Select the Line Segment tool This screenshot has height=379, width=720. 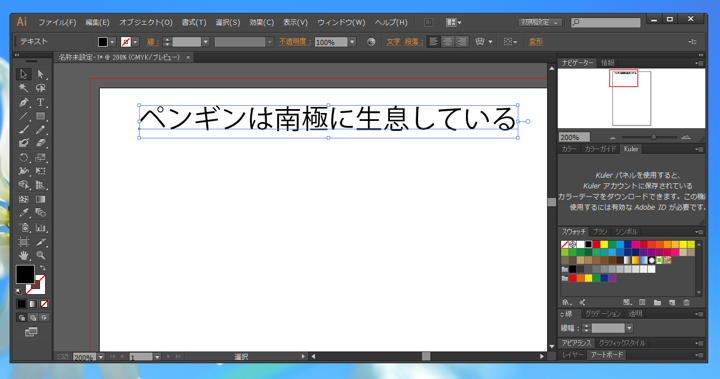tap(23, 116)
